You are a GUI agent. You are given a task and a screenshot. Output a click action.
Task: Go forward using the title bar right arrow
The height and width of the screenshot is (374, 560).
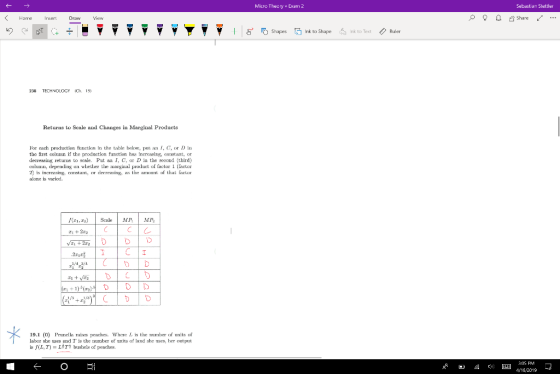click(26, 6)
